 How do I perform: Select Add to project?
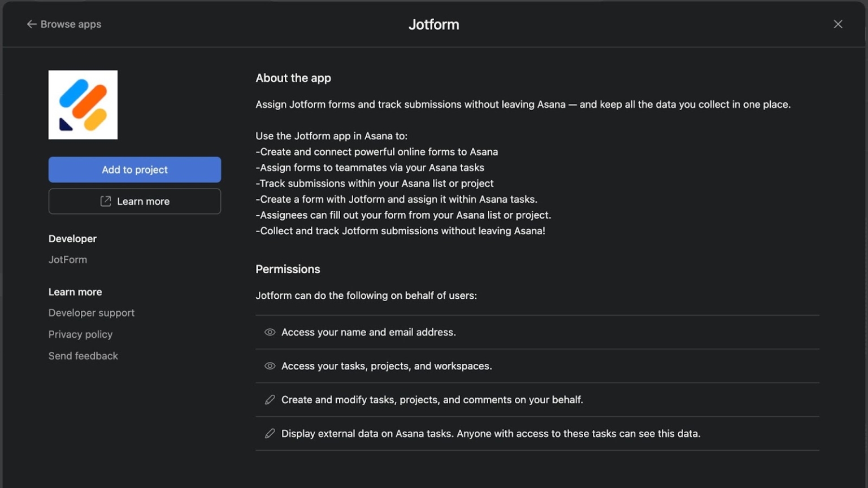click(134, 169)
